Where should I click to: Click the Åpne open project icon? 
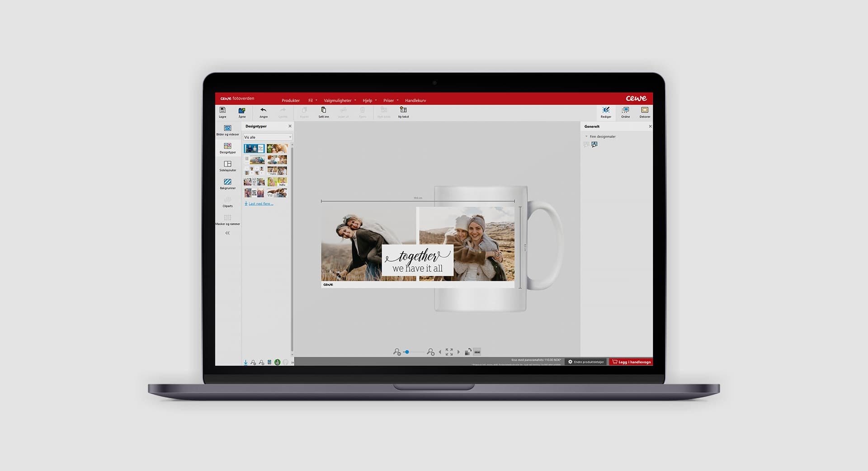[x=242, y=111]
